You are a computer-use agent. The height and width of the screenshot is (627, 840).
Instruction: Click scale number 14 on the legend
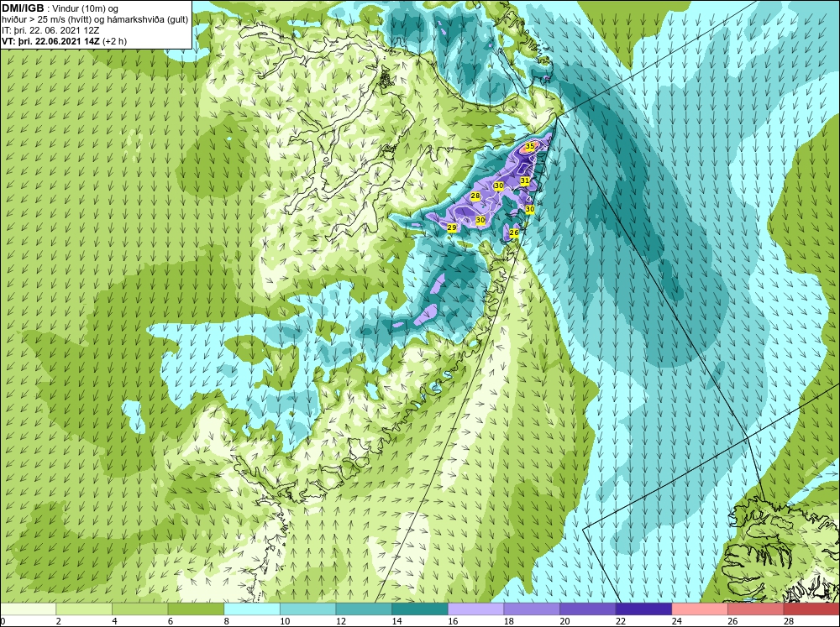[396, 621]
